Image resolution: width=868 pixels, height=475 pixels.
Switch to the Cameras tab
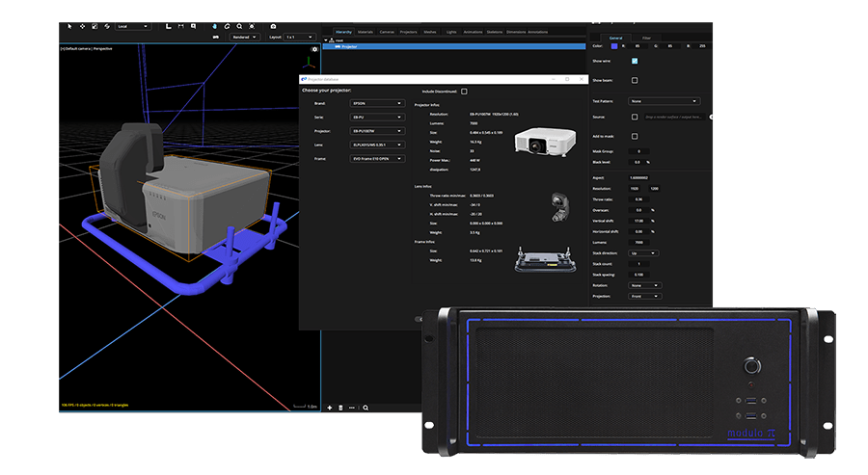387,32
